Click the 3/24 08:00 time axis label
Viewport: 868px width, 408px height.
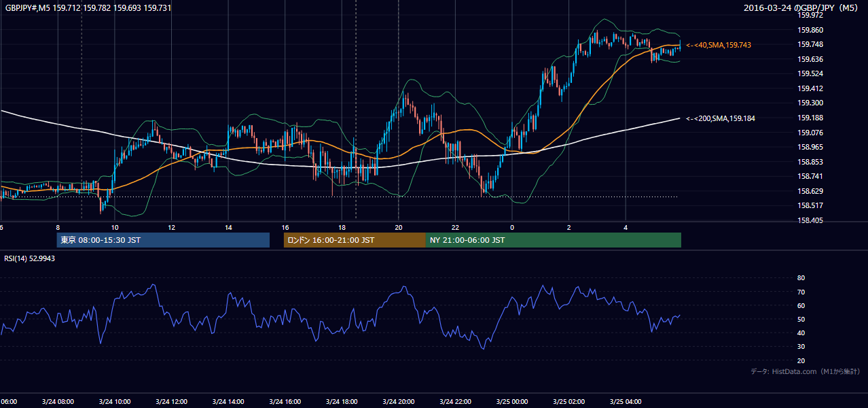[58, 402]
